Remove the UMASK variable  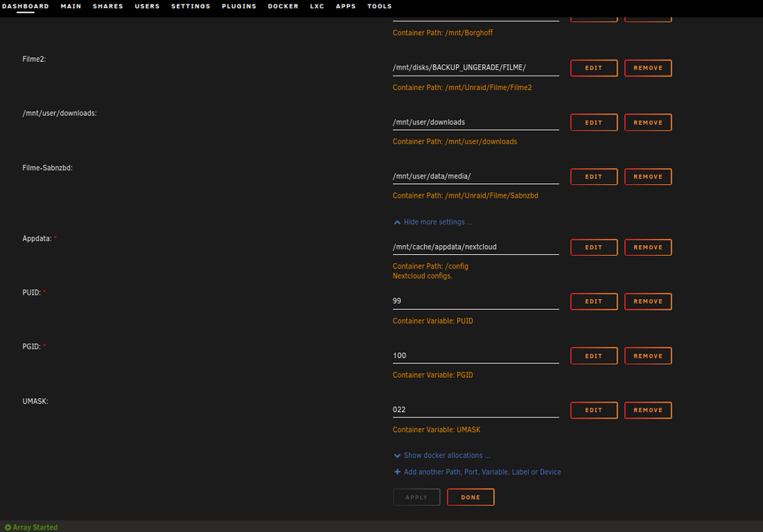[x=648, y=411]
